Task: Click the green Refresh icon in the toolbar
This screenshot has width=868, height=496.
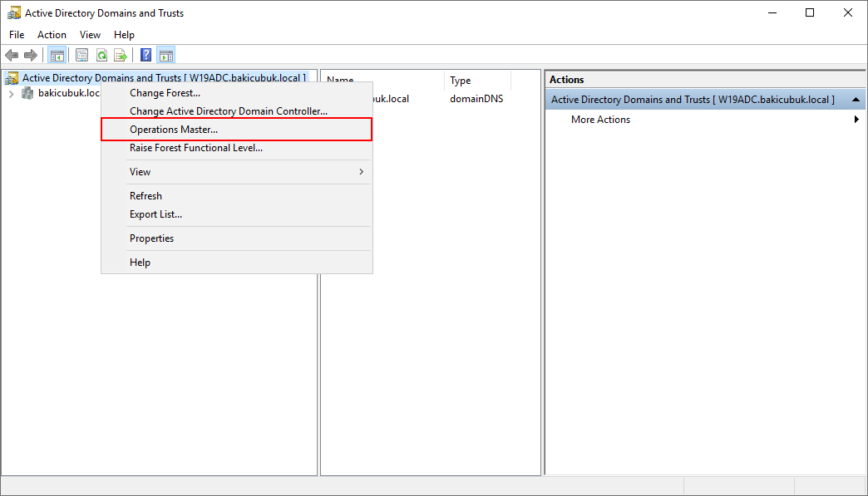Action: (102, 56)
